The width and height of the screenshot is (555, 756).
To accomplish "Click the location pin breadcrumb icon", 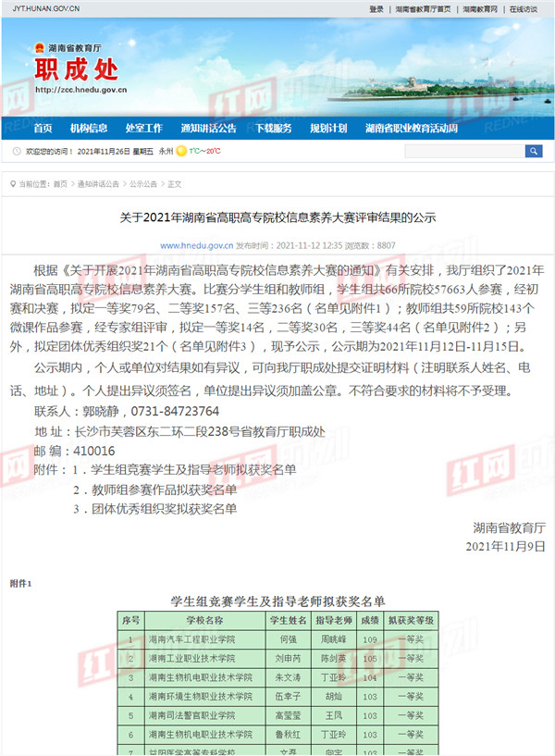I will click(13, 184).
